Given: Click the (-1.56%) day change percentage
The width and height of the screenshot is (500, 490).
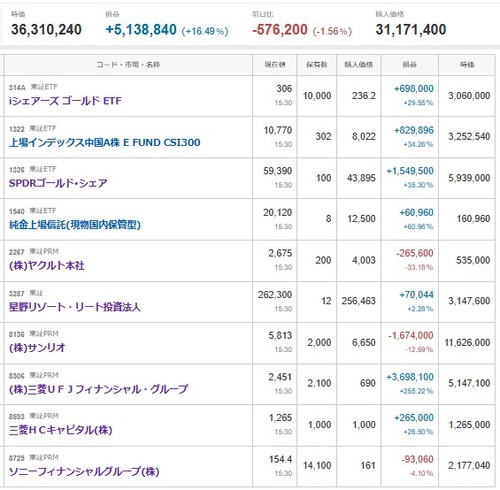Looking at the screenshot, I should (x=332, y=31).
